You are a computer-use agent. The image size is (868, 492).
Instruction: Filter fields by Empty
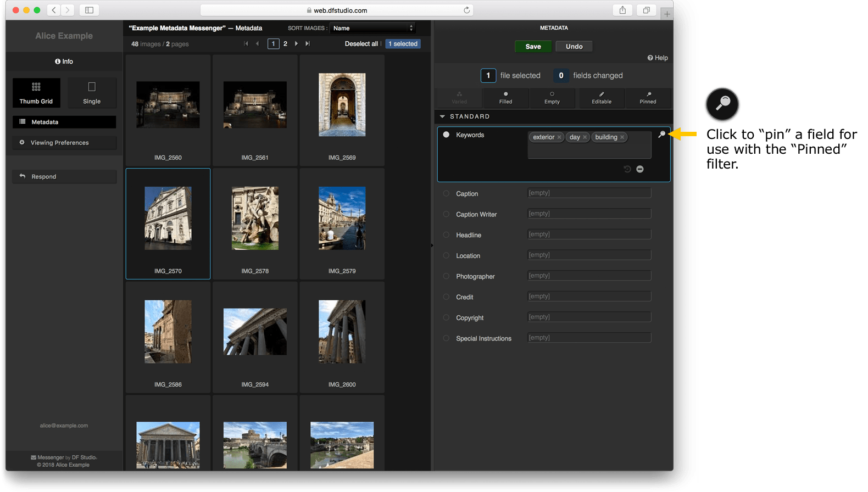click(x=552, y=98)
